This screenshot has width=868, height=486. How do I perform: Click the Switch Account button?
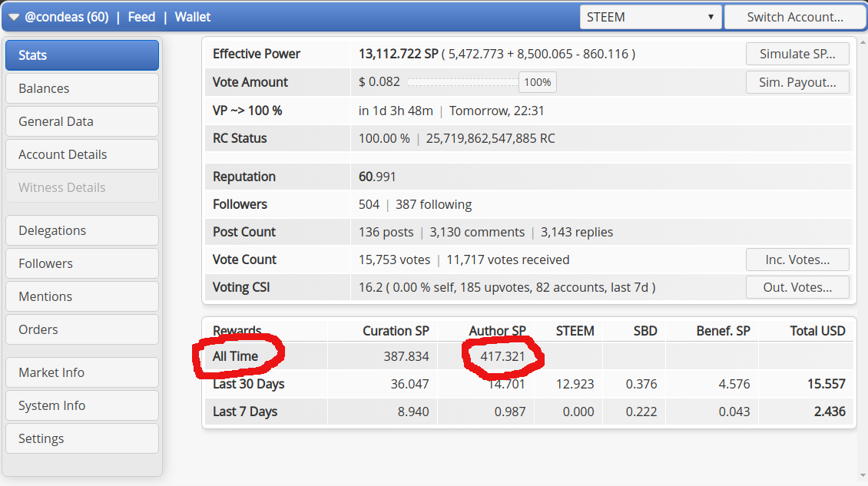794,17
